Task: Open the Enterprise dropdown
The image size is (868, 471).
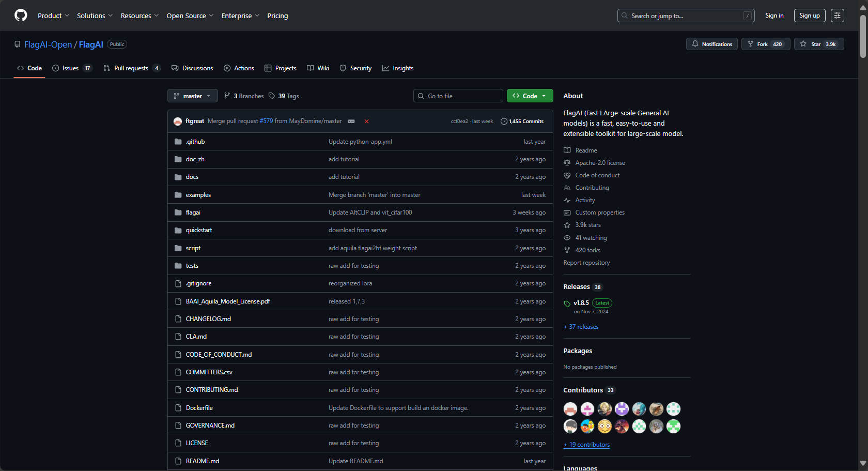Action: pyautogui.click(x=240, y=16)
